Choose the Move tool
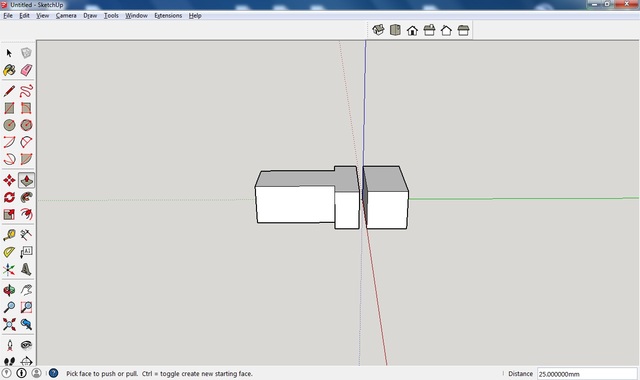This screenshot has height=380, width=640. click(9, 180)
